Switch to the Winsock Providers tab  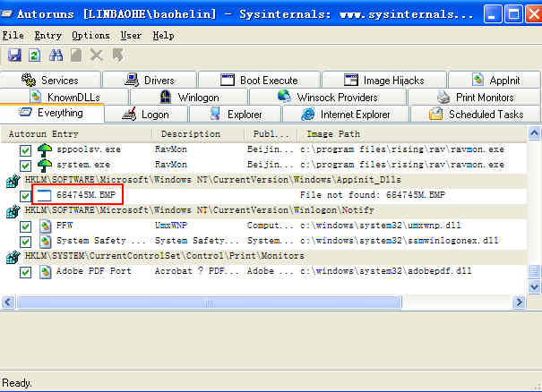327,97
